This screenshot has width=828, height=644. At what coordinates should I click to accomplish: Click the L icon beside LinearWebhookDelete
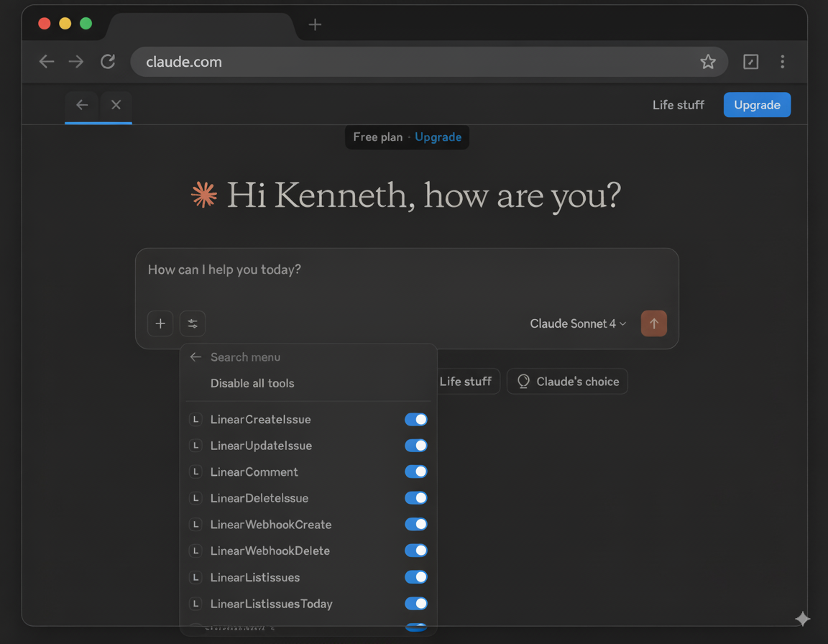pos(195,551)
